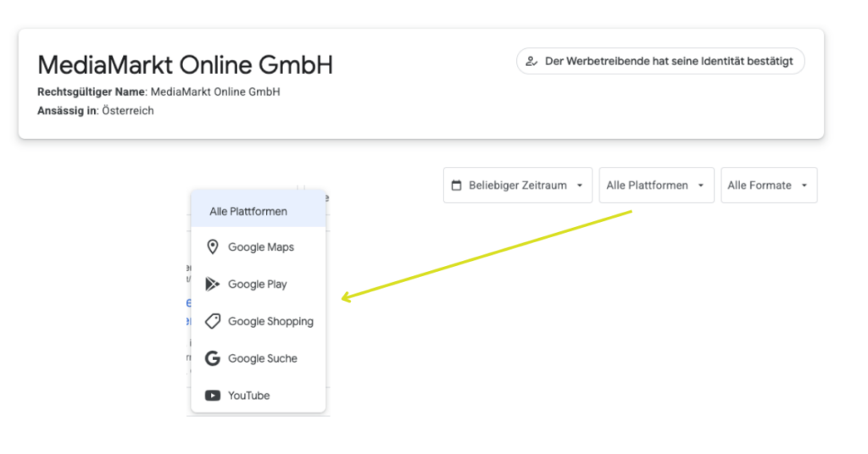
Task: Select Alle Plattformen in dropdown list
Action: pos(259,211)
